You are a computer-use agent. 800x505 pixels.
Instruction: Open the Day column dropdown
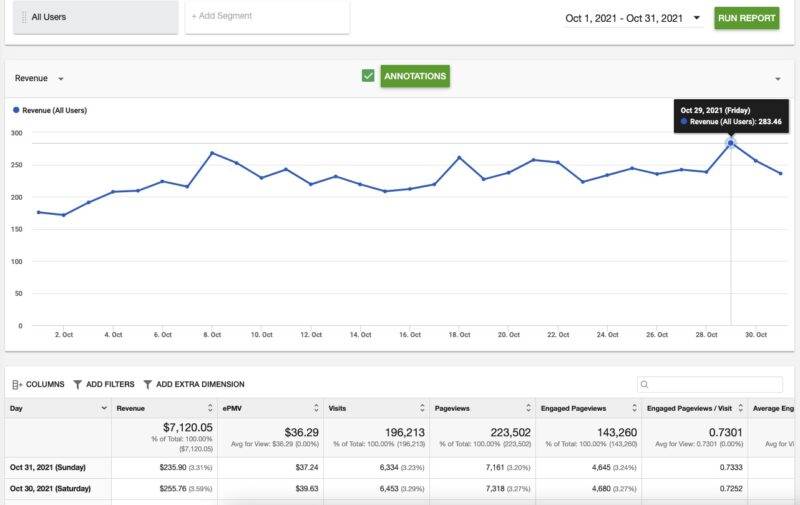click(104, 408)
